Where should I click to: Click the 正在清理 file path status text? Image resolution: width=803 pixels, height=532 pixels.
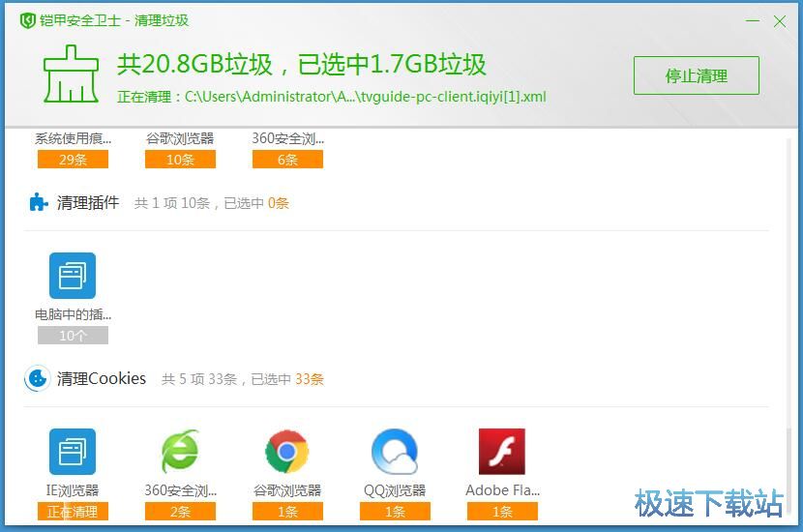[331, 97]
